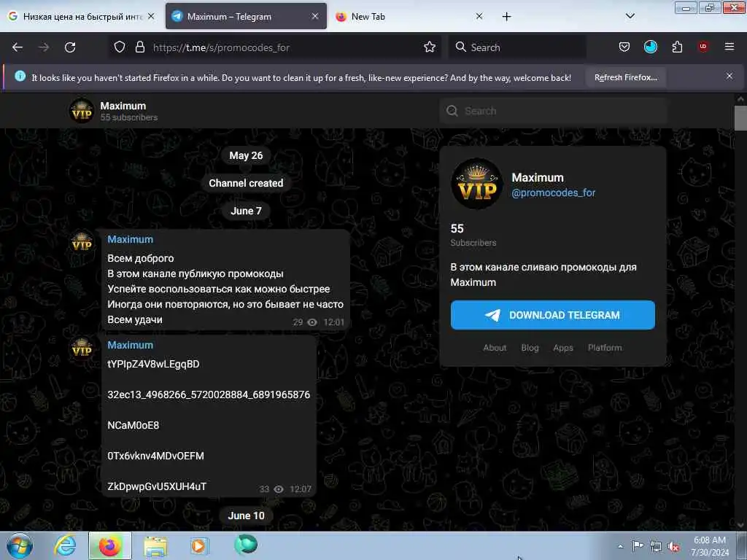The height and width of the screenshot is (560, 747).
Task: Open the @promocodes_for link
Action: [553, 192]
